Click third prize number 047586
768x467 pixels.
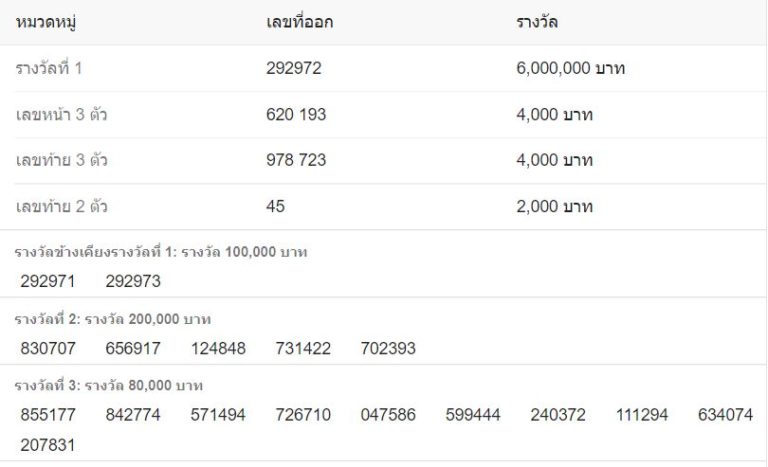[388, 415]
